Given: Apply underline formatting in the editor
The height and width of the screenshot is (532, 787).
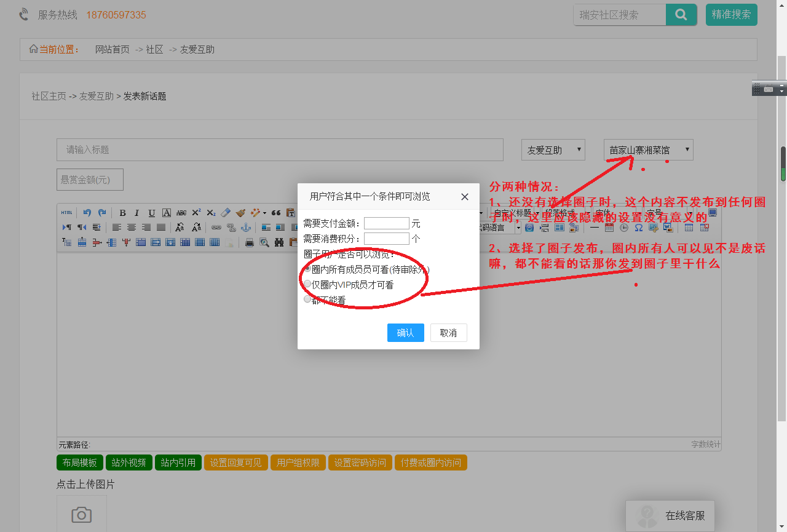Looking at the screenshot, I should point(152,213).
